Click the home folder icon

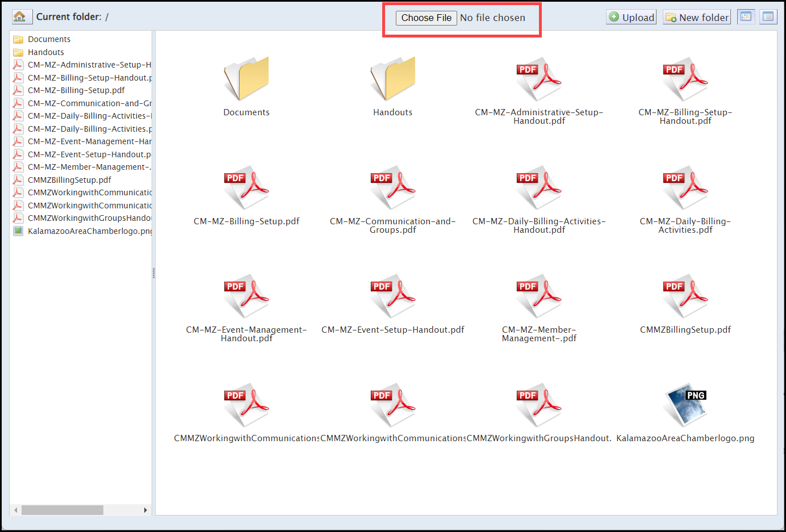(20, 16)
